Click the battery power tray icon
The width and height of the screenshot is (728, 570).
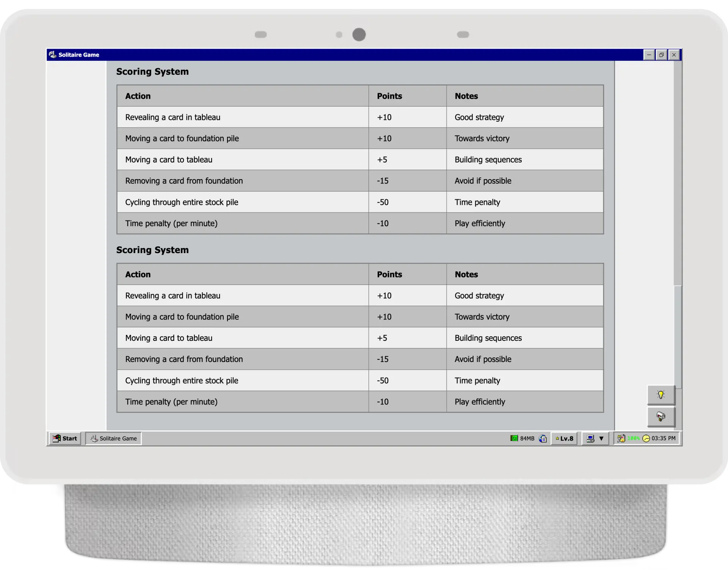(621, 438)
